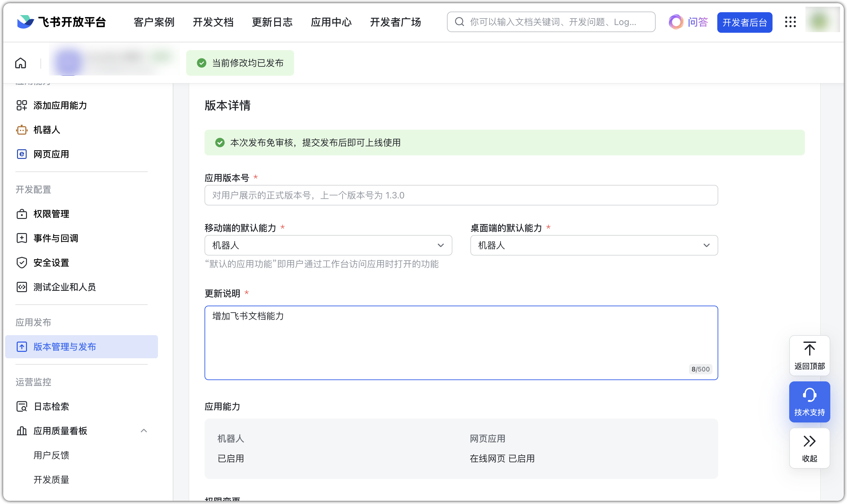This screenshot has height=504, width=847.
Task: Open the mobile default capability dropdown
Action: (x=441, y=245)
